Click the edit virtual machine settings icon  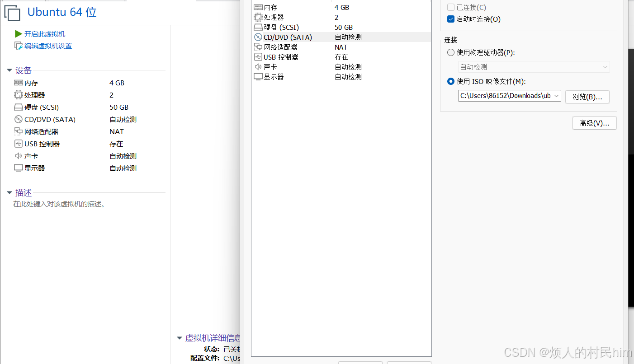19,46
